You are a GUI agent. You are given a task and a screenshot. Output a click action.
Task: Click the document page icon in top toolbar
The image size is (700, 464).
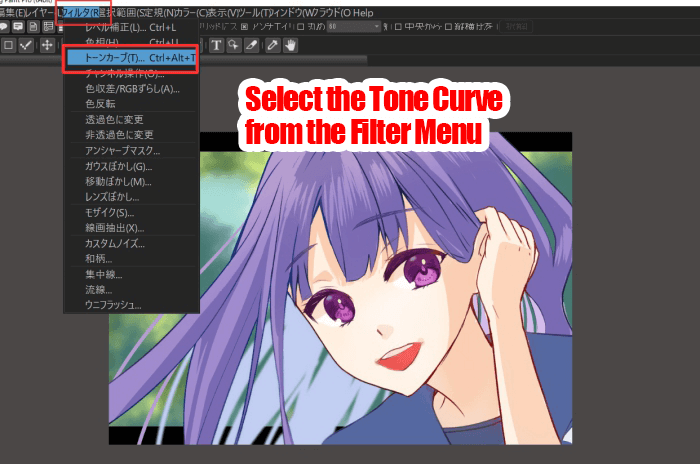pyautogui.click(x=33, y=27)
